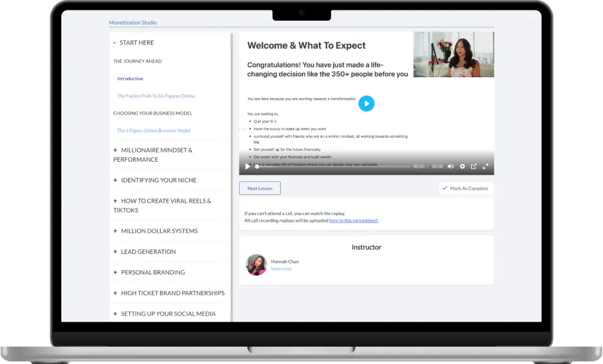Click Hannah Chan instructor avatar
Viewport: 603px width, 364px height.
click(x=256, y=265)
